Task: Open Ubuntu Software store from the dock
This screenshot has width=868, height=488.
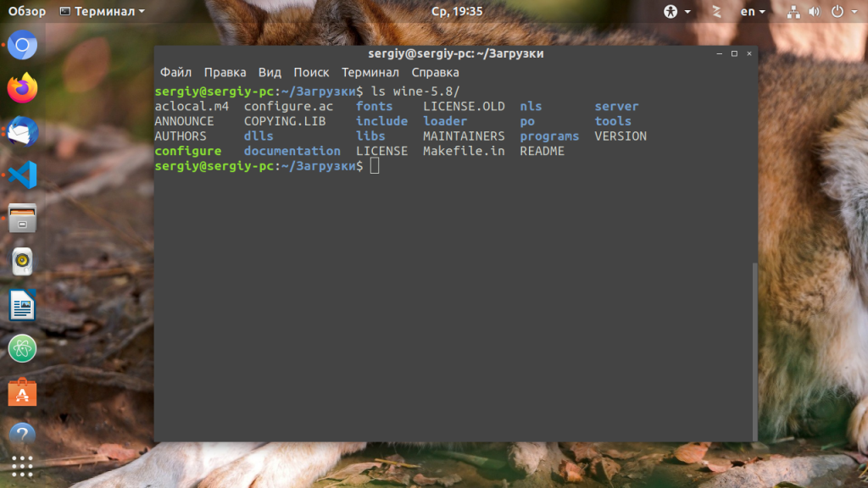Action: [x=20, y=391]
